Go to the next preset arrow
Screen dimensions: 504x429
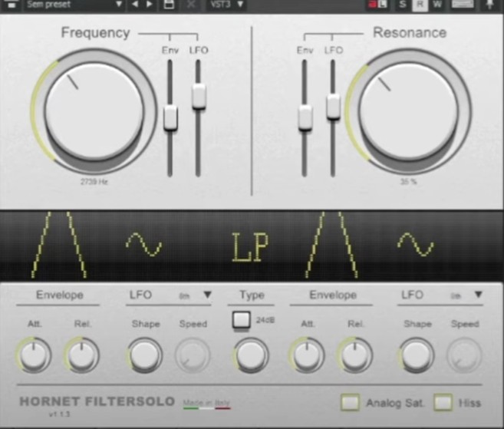coord(150,4)
